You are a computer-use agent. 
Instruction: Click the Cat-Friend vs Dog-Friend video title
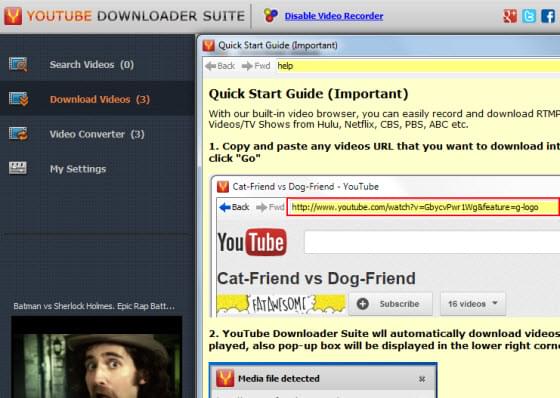[316, 278]
